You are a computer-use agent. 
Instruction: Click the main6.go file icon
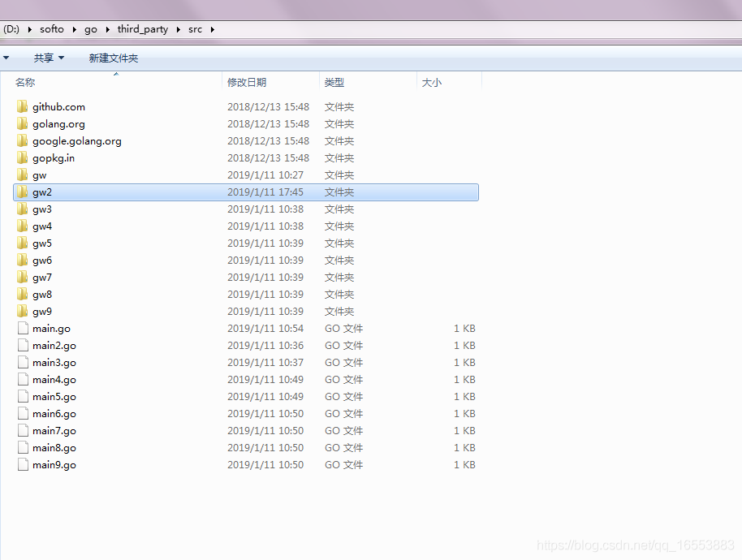pos(23,413)
